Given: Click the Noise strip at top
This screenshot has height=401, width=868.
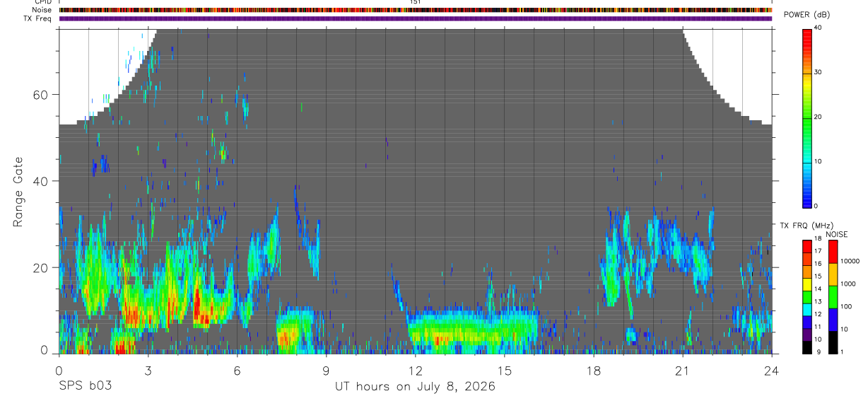Looking at the screenshot, I should coord(416,10).
